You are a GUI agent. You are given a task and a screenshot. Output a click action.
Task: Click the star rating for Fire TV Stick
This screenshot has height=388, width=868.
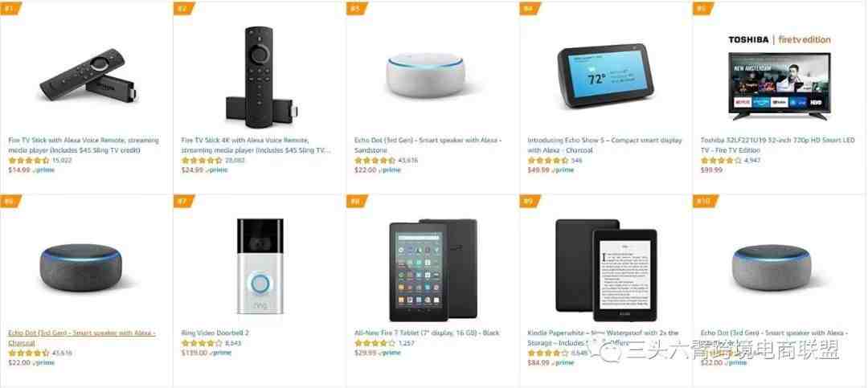pos(29,161)
